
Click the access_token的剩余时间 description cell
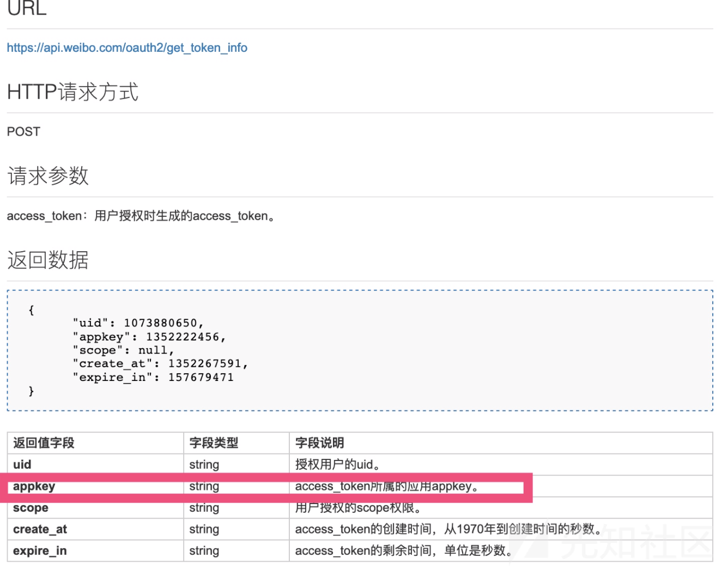(x=501, y=551)
